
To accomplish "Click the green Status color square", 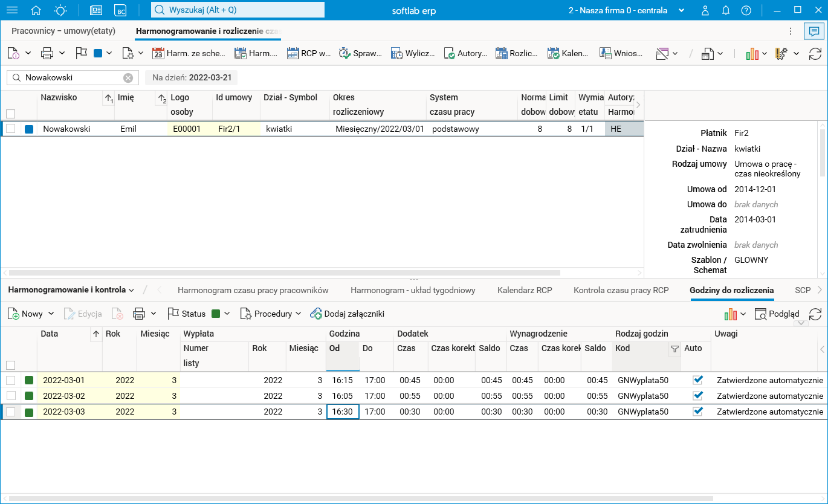I will [x=216, y=314].
